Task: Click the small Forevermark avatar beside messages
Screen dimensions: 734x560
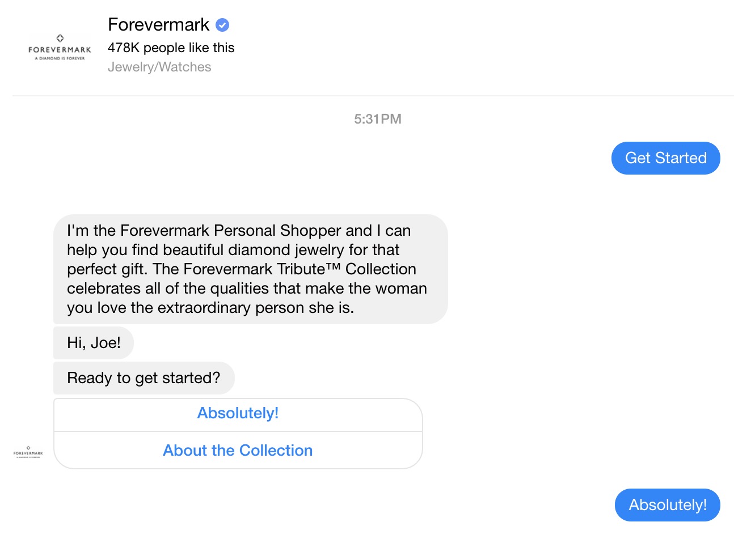Action: 28,452
